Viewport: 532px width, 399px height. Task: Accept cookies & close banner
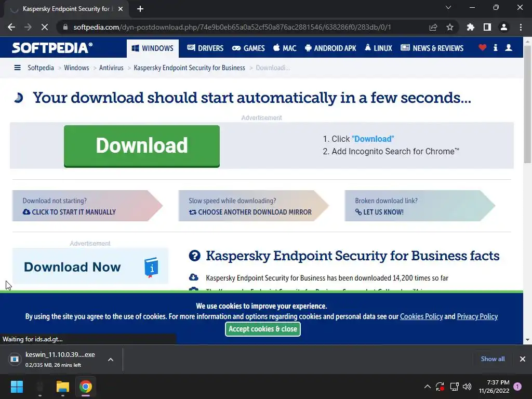pos(262,329)
